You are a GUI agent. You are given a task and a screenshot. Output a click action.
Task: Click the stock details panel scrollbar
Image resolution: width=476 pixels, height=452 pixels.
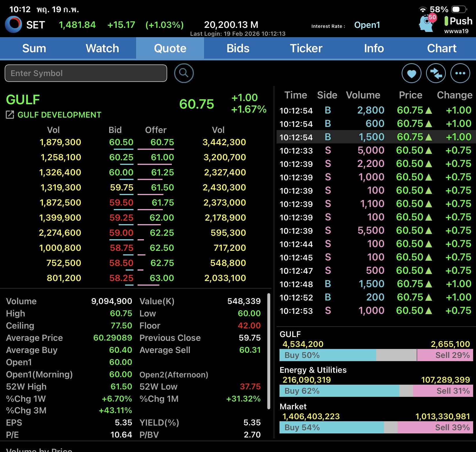(269, 351)
